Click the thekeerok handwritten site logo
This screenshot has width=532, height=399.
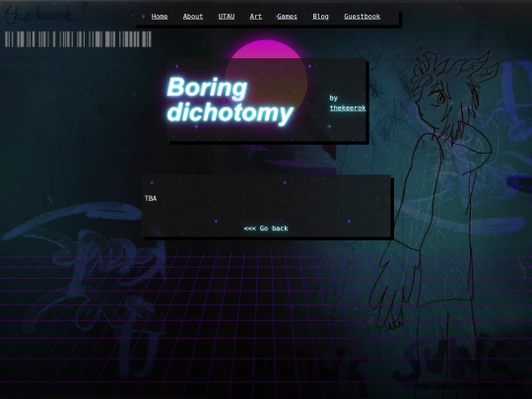pos(38,15)
